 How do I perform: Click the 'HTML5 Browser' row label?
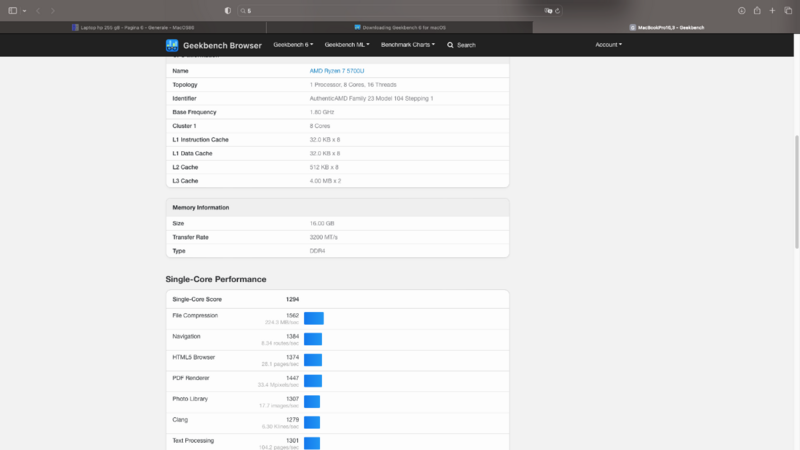pos(193,357)
